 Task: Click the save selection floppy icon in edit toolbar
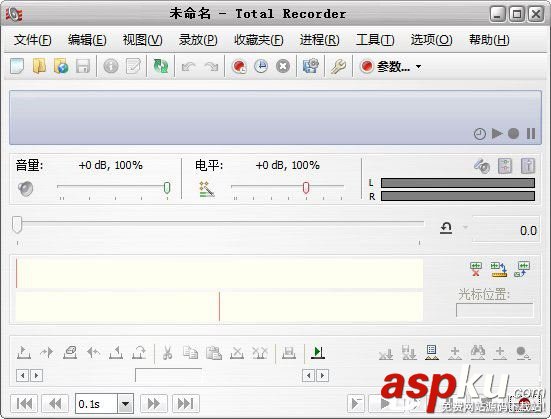[289, 353]
